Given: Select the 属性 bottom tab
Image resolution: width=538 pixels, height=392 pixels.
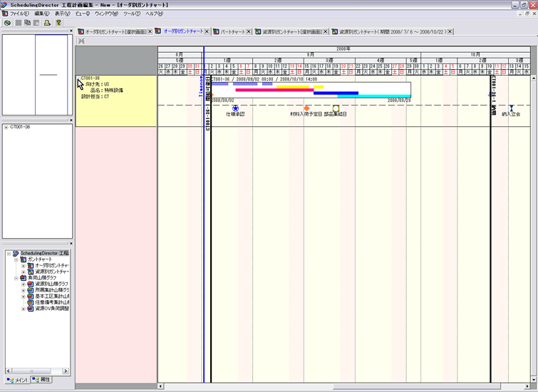Looking at the screenshot, I should pyautogui.click(x=41, y=380).
